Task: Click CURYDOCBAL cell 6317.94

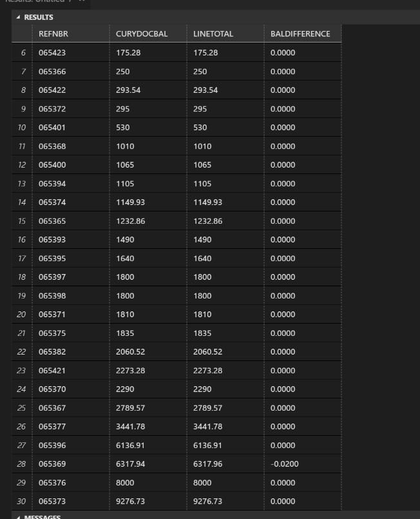Action: 133,464
